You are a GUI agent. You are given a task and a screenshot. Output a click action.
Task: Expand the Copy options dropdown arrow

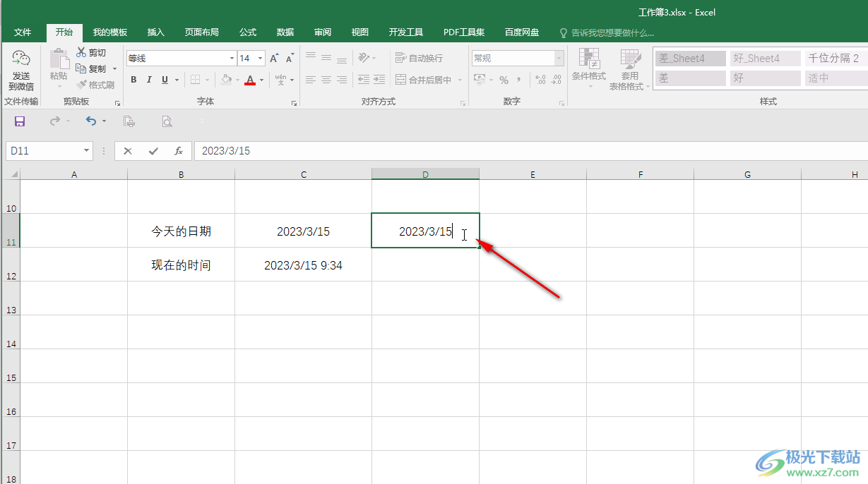coord(114,69)
